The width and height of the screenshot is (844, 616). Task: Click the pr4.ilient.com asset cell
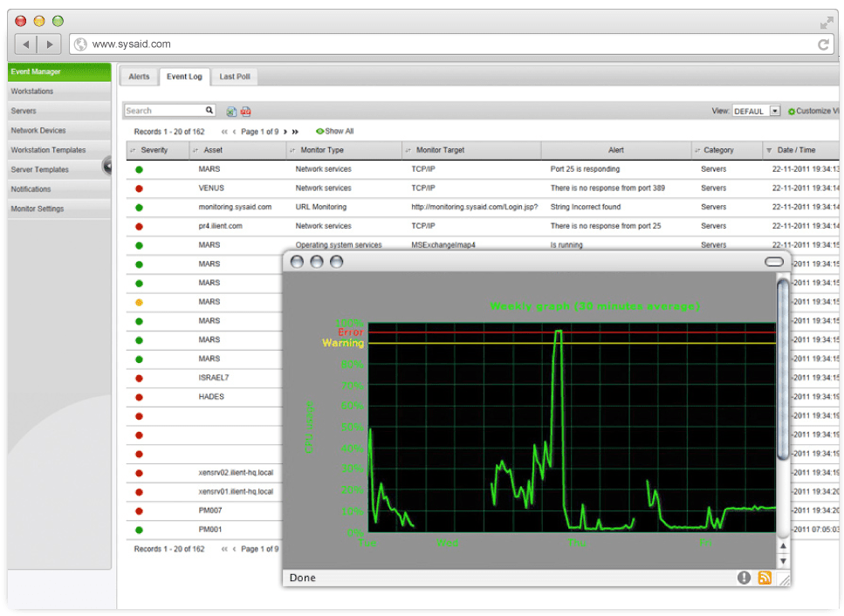(220, 227)
